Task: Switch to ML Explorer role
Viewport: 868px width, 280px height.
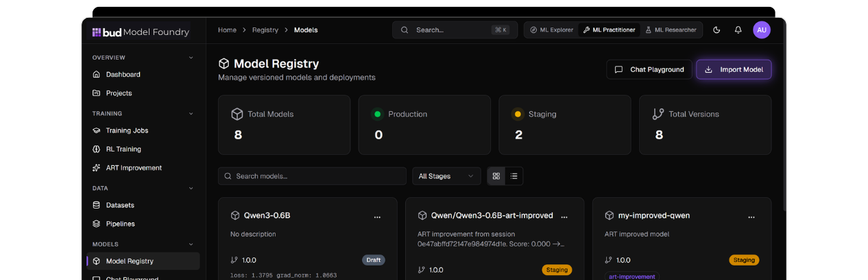Action: 551,30
